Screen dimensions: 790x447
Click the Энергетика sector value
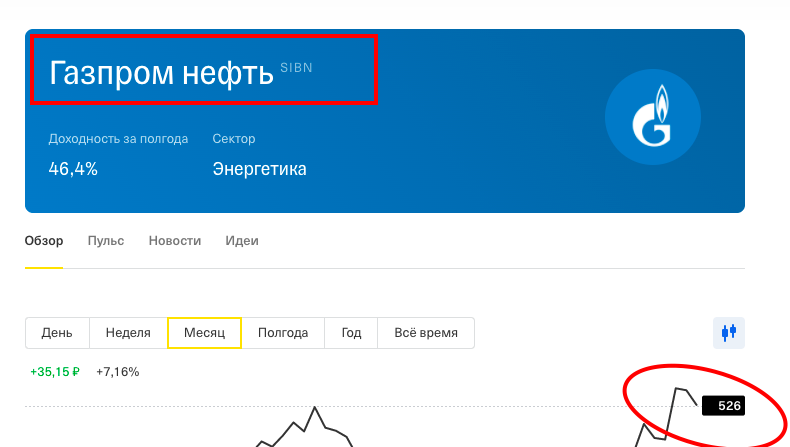pos(259,169)
